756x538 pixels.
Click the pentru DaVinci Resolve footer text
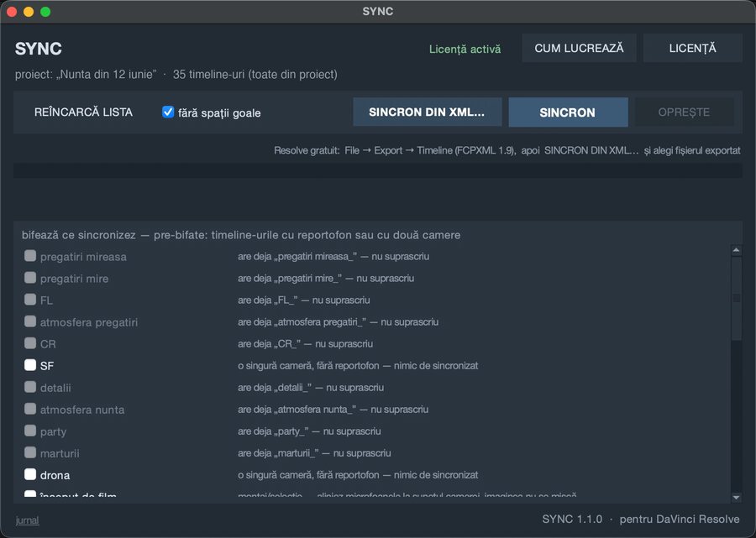tap(680, 520)
